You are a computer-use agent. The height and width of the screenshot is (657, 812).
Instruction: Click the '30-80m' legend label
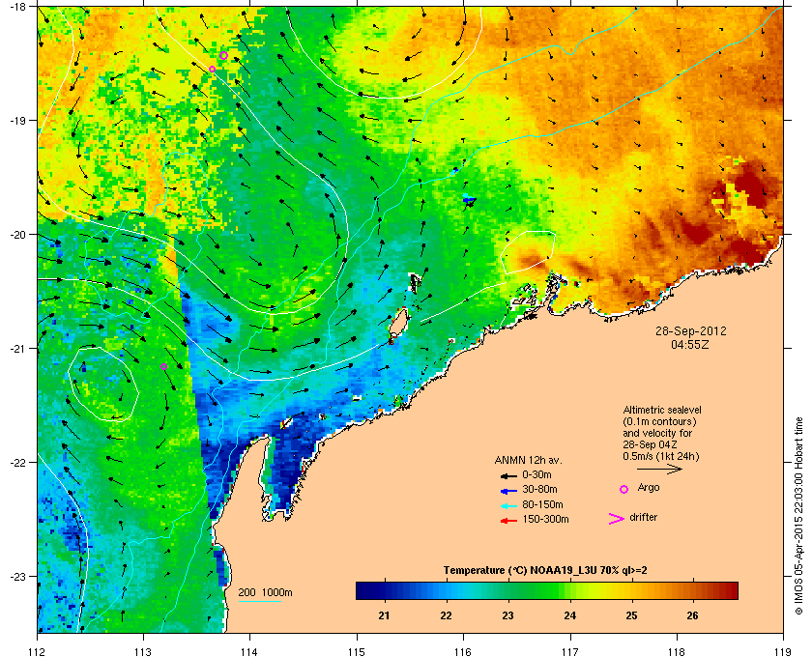(539, 489)
